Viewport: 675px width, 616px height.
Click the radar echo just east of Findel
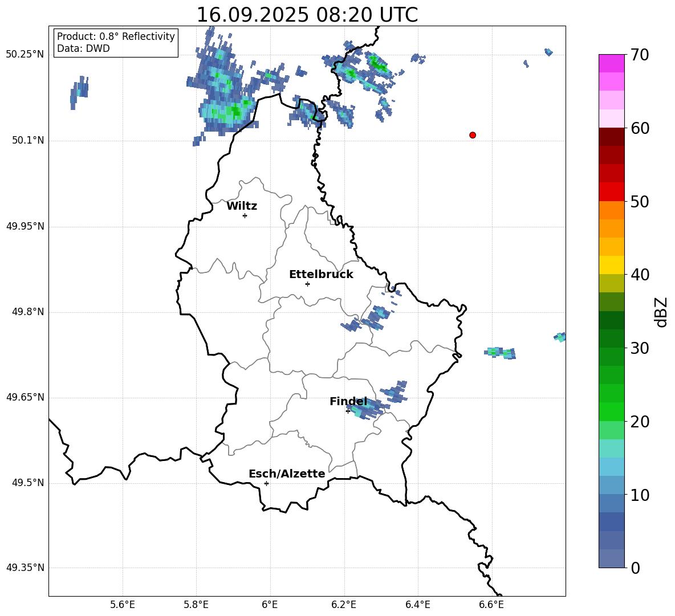coord(367,409)
